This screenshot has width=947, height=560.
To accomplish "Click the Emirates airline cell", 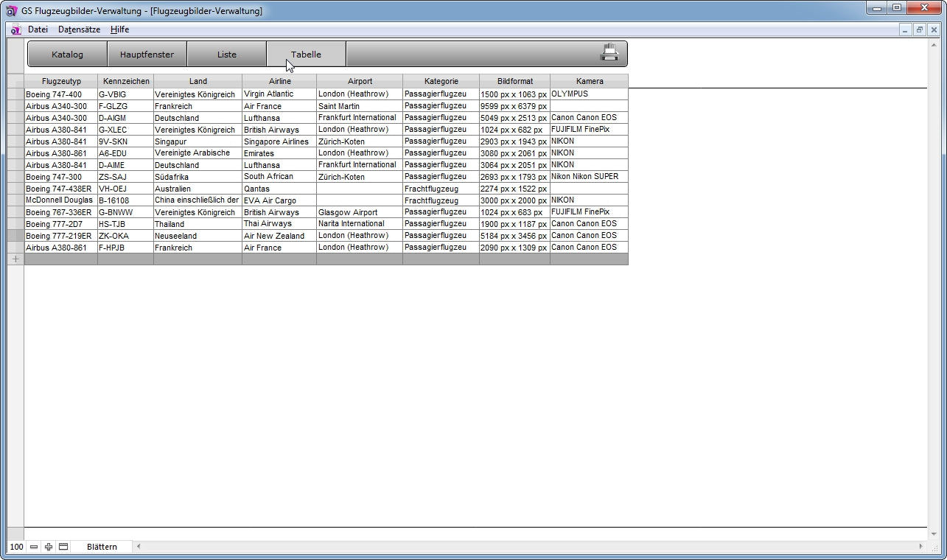I will [279, 153].
